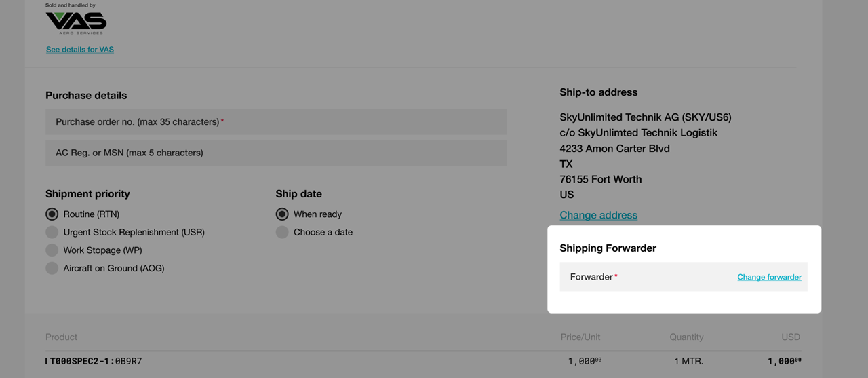Click the AC Reg. or MSN field
Screen dimensions: 868x378
coord(276,153)
